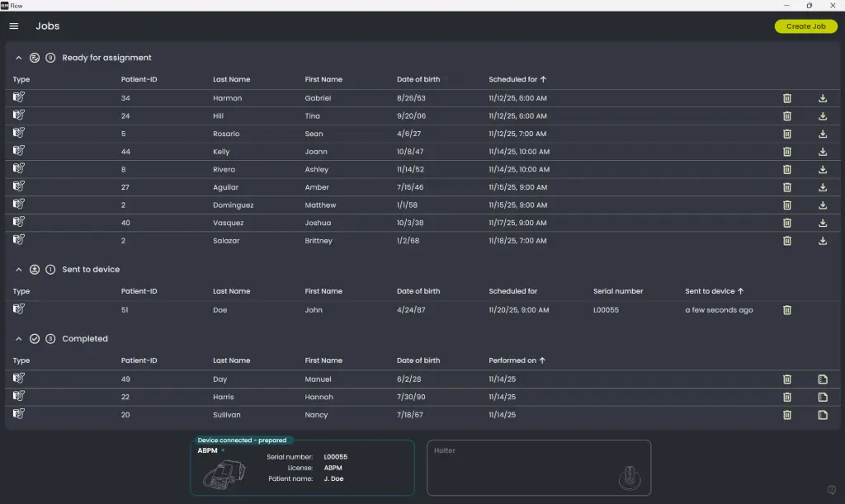The width and height of the screenshot is (845, 504).
Task: Select the Brittney Salazar job row
Action: 330,241
